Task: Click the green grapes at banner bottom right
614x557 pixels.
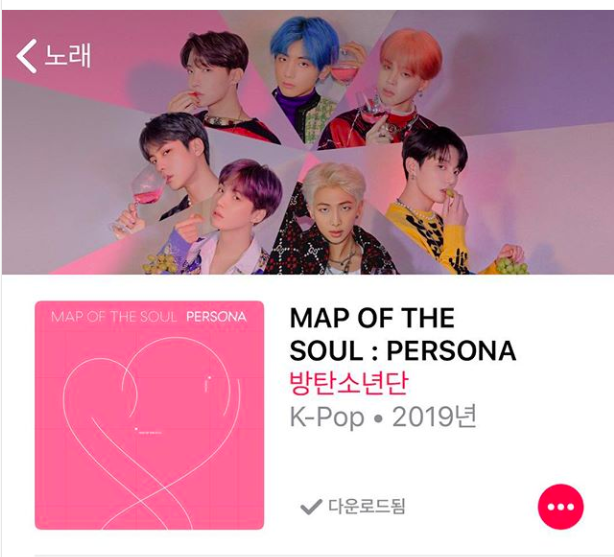Action: point(511,265)
